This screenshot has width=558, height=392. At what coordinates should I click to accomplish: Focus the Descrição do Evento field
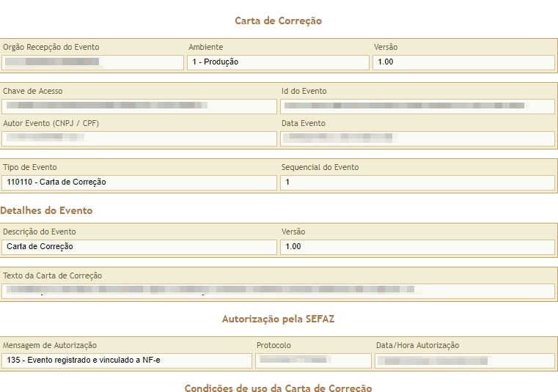point(139,247)
